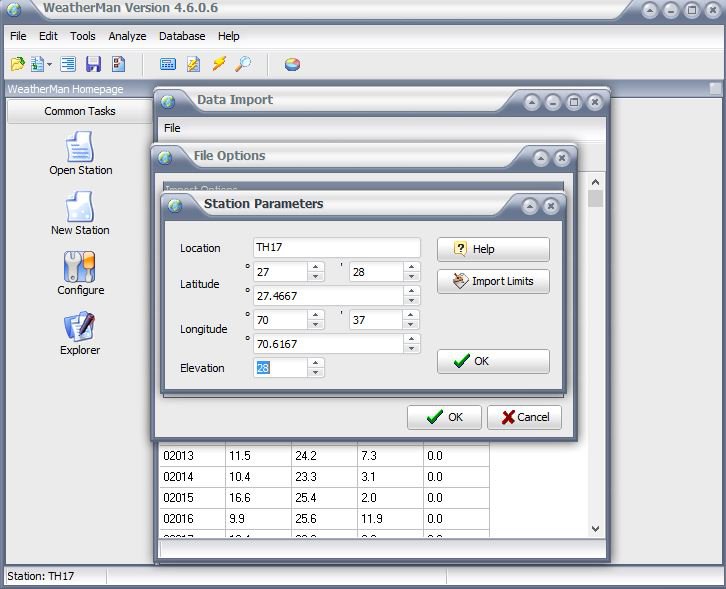
Task: Click the open folder toolbar icon
Action: 17,64
